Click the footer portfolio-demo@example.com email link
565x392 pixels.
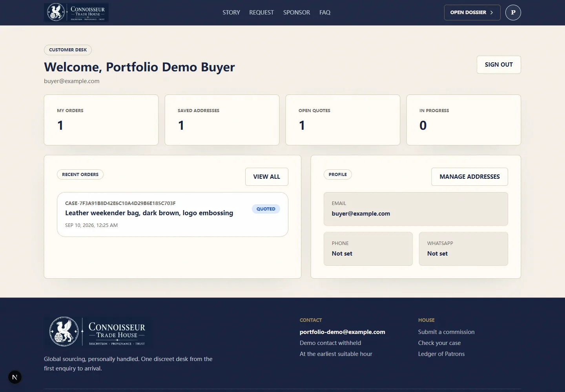[343, 332]
